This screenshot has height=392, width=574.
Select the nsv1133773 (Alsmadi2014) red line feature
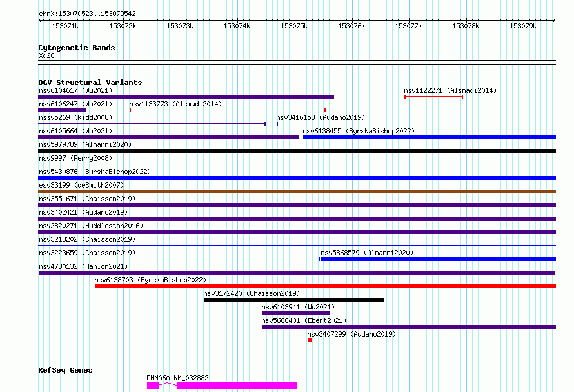click(x=228, y=110)
